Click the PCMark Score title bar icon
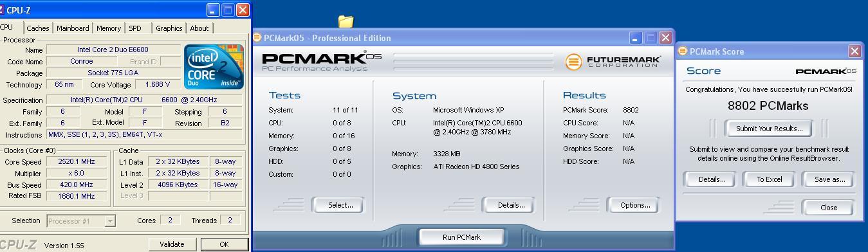 click(682, 51)
